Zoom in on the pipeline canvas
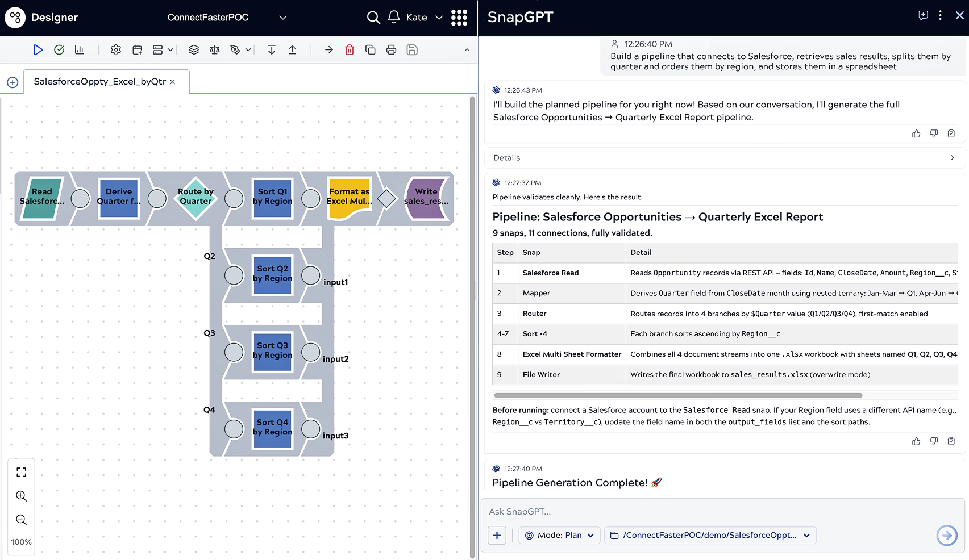Image resolution: width=969 pixels, height=560 pixels. (22, 496)
